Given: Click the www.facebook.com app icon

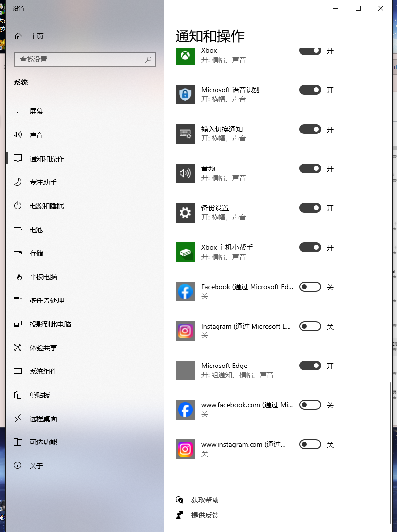Looking at the screenshot, I should [x=185, y=409].
